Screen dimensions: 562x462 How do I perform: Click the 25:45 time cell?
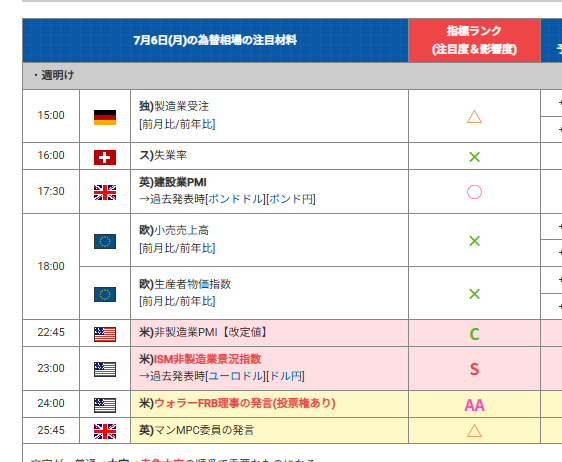point(51,430)
